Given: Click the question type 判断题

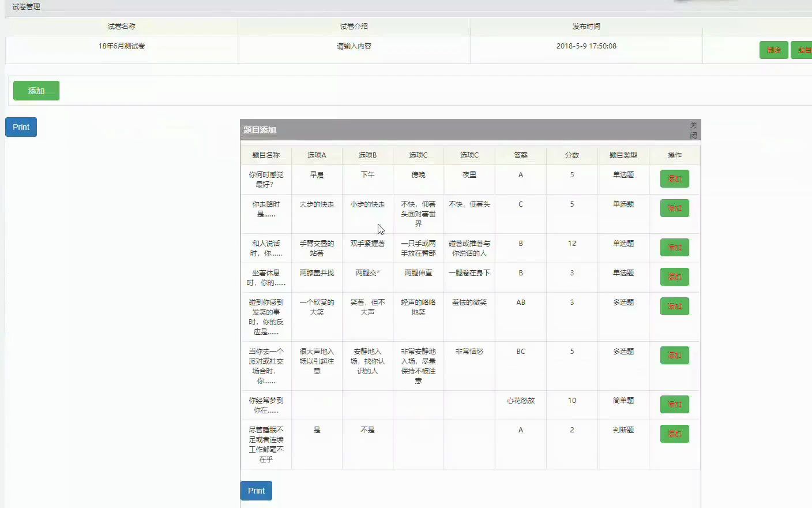Looking at the screenshot, I should [623, 430].
